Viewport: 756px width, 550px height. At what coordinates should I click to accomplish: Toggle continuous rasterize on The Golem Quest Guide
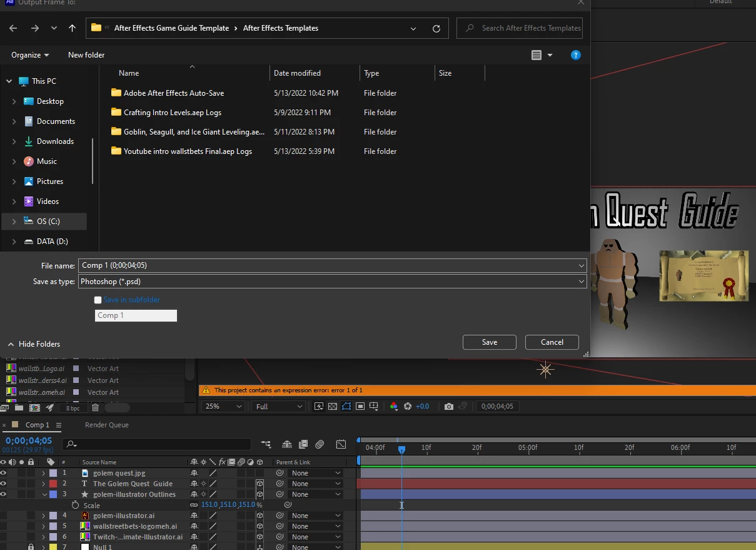click(203, 484)
